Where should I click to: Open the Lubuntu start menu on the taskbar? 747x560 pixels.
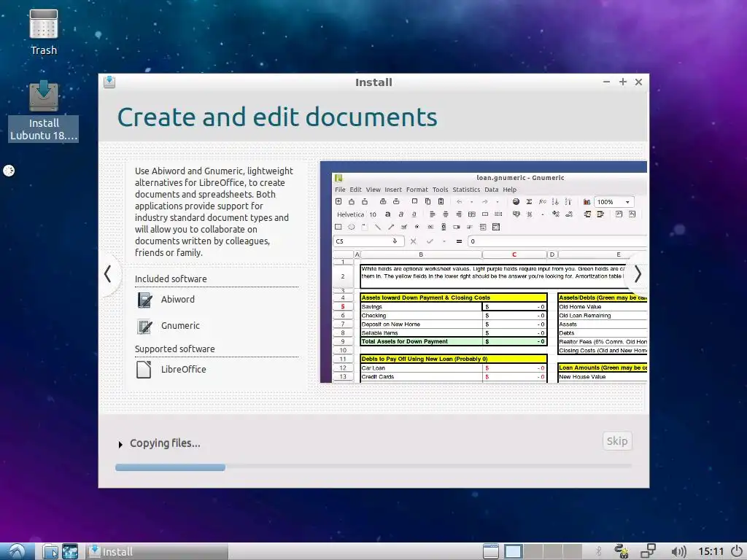pos(17,551)
